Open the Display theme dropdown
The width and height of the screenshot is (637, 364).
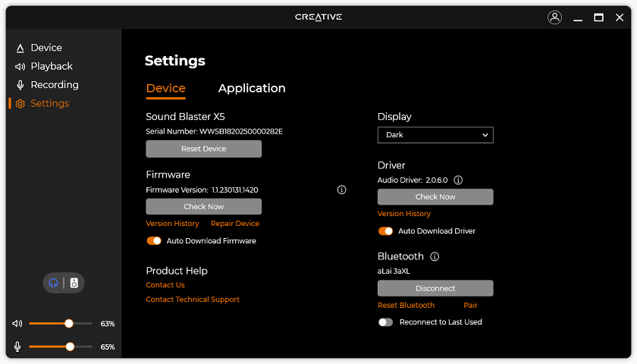(x=435, y=135)
